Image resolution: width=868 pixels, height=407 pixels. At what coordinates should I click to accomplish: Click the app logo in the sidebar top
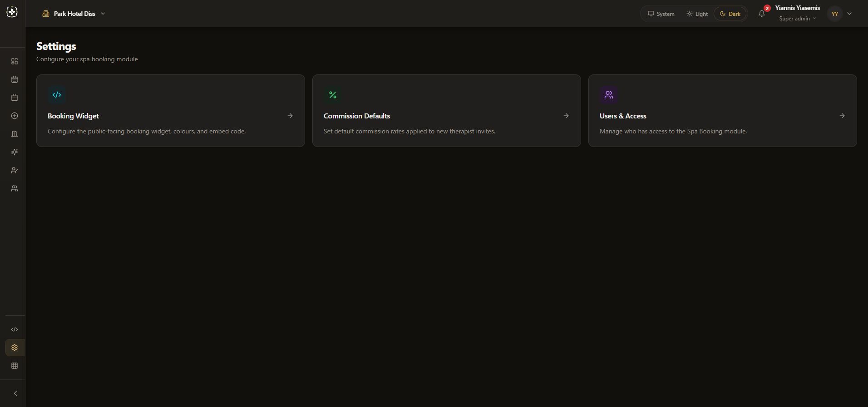click(x=12, y=12)
